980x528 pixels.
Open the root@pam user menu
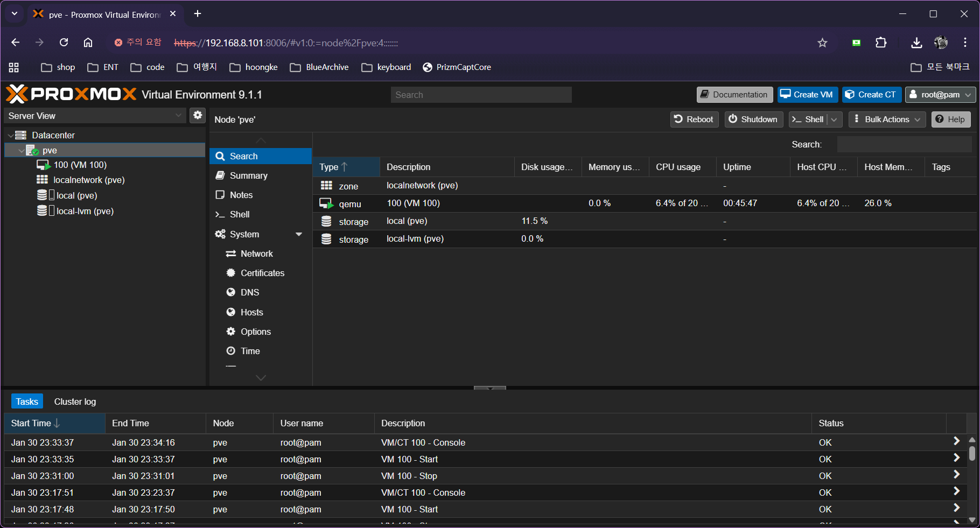pyautogui.click(x=940, y=95)
